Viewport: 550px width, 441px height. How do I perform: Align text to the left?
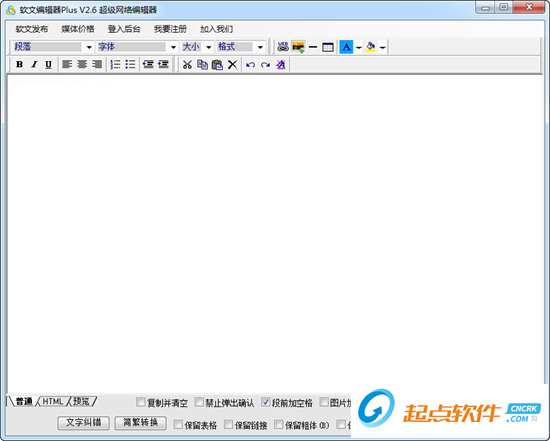[67, 65]
